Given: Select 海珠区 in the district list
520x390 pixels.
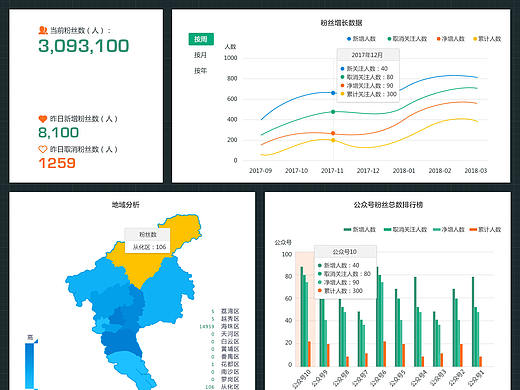Looking at the screenshot, I should (x=230, y=326).
